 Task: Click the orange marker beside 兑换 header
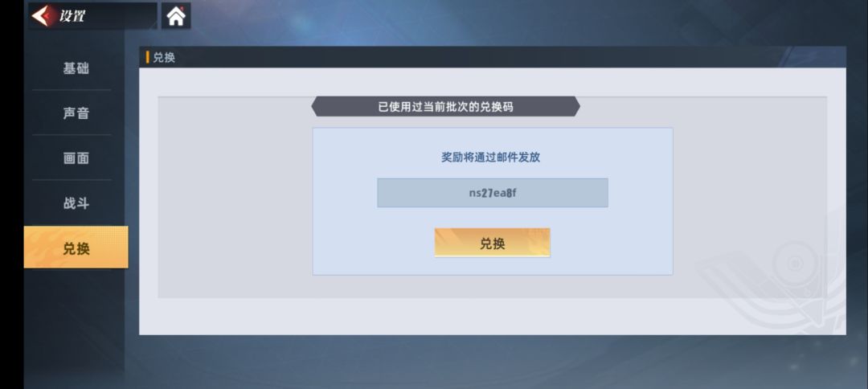[148, 58]
